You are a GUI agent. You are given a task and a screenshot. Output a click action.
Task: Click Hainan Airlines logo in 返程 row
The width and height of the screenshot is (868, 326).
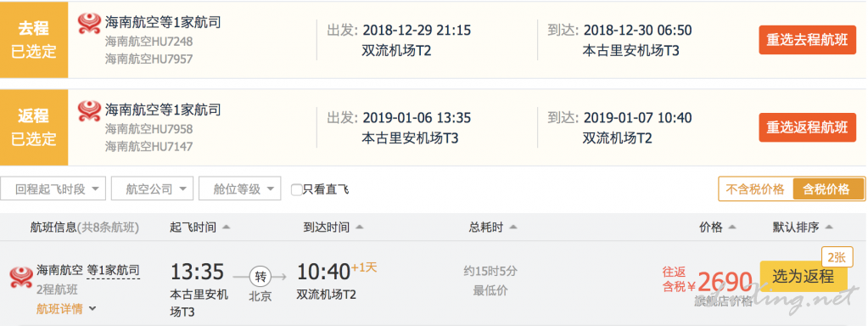[88, 110]
